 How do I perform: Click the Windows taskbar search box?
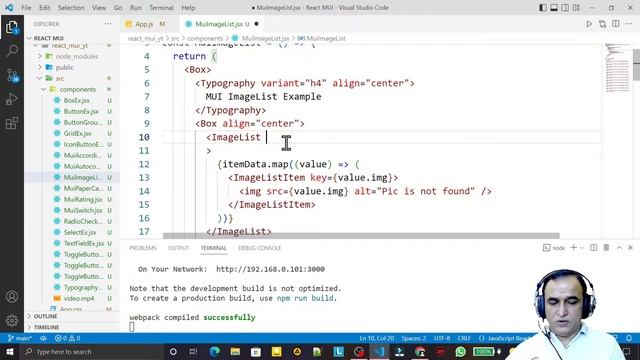click(x=92, y=351)
